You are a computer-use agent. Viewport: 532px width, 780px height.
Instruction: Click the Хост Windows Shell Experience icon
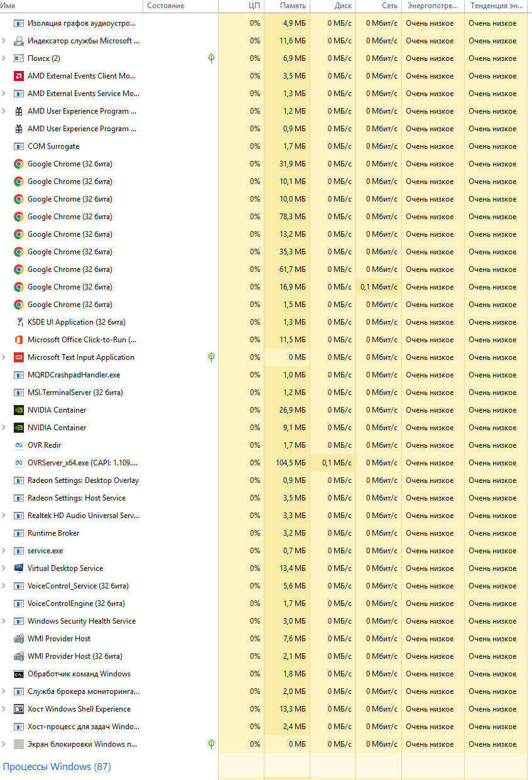click(19, 709)
